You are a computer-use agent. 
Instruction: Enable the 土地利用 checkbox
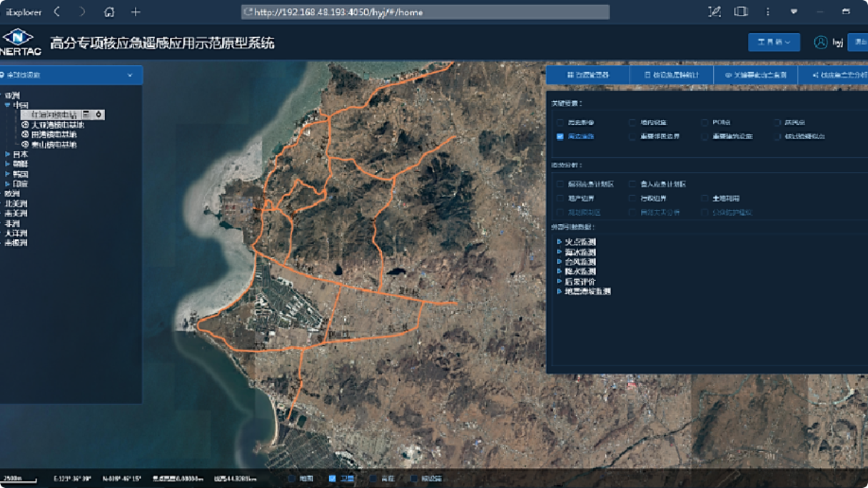point(705,198)
